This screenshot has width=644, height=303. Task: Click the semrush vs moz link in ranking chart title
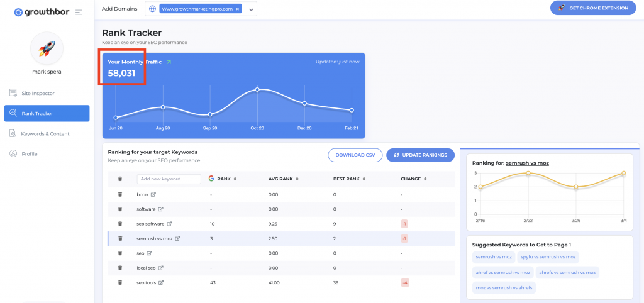[528, 163]
